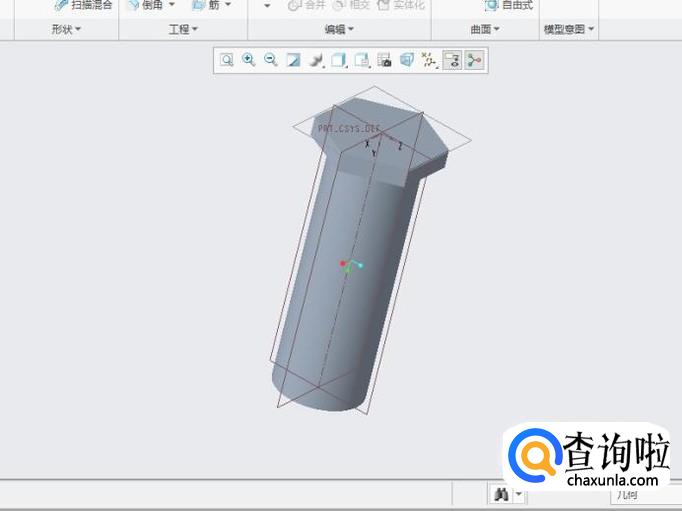682x511 pixels.
Task: Open the 曲面 group menu
Action: 484,30
